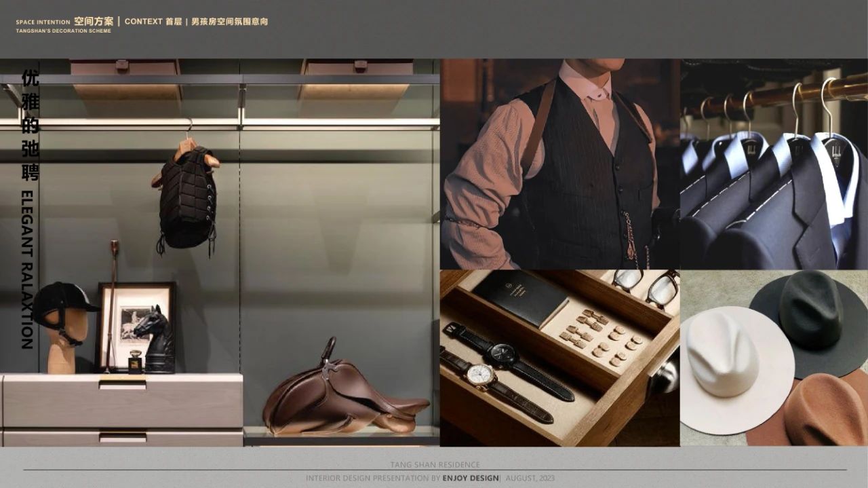Select the vertical ELEGANT RALAXTION text
Viewport: 868px width, 488px height.
coord(27,270)
